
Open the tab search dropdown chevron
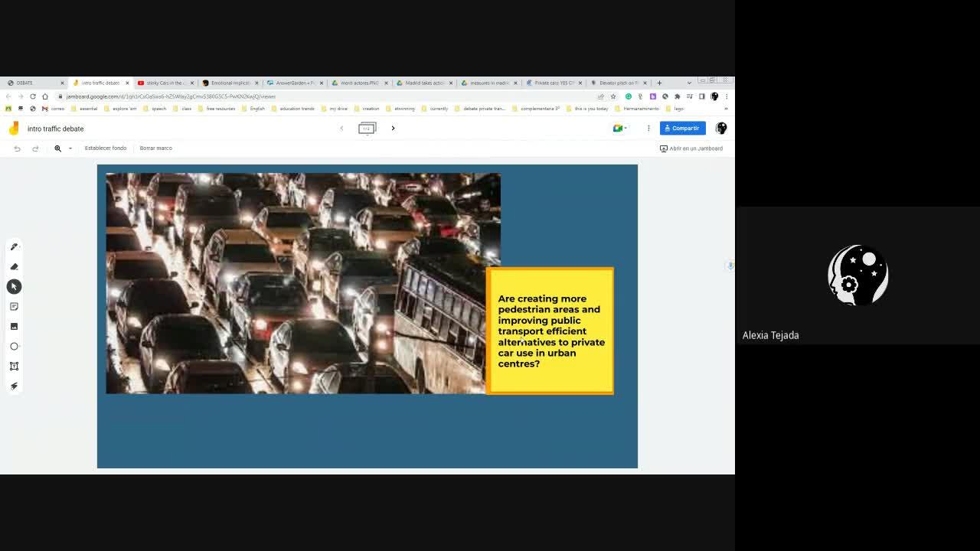(689, 83)
